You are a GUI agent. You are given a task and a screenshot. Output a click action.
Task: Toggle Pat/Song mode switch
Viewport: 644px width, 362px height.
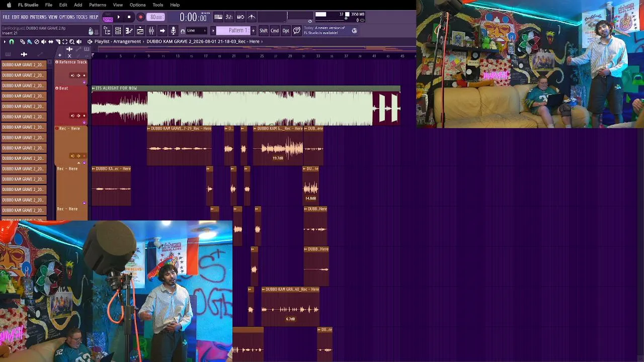tap(108, 17)
